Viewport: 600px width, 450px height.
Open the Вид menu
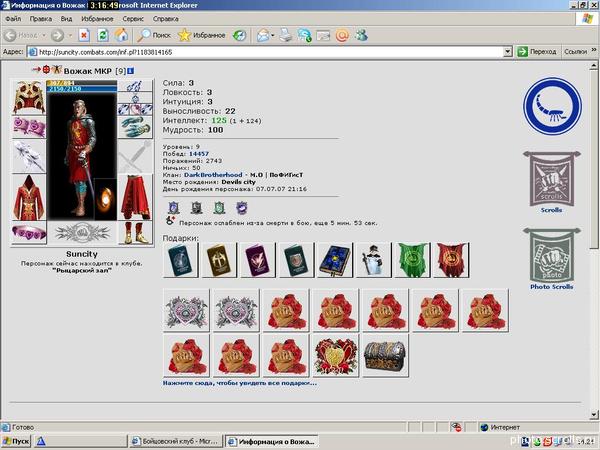pyautogui.click(x=66, y=18)
